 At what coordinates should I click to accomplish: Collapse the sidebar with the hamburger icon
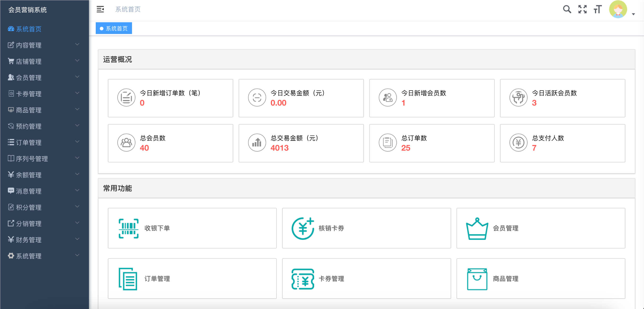[100, 9]
